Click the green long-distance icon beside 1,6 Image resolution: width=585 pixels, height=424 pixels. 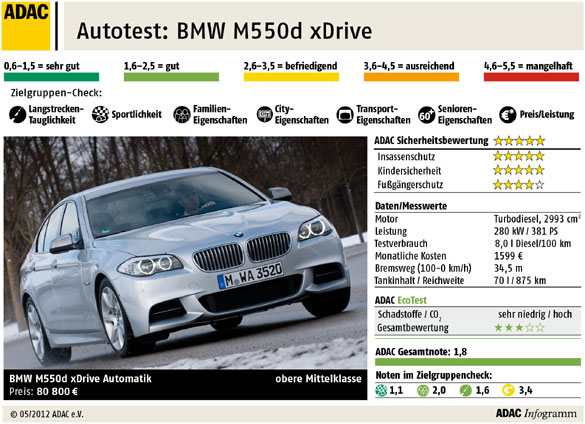(x=466, y=390)
